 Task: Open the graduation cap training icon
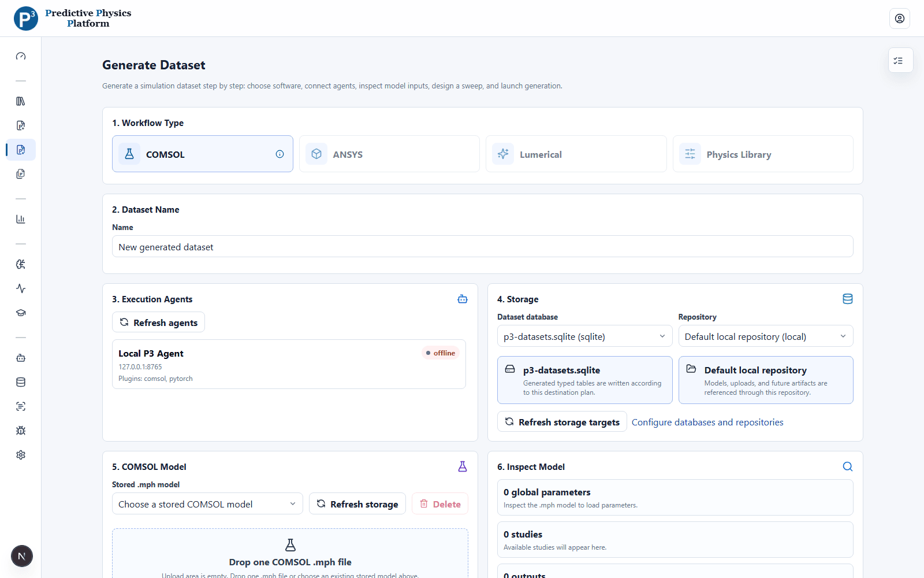[21, 313]
